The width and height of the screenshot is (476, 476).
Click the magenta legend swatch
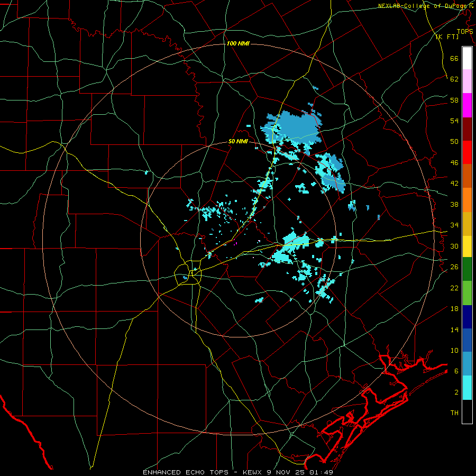467,105
